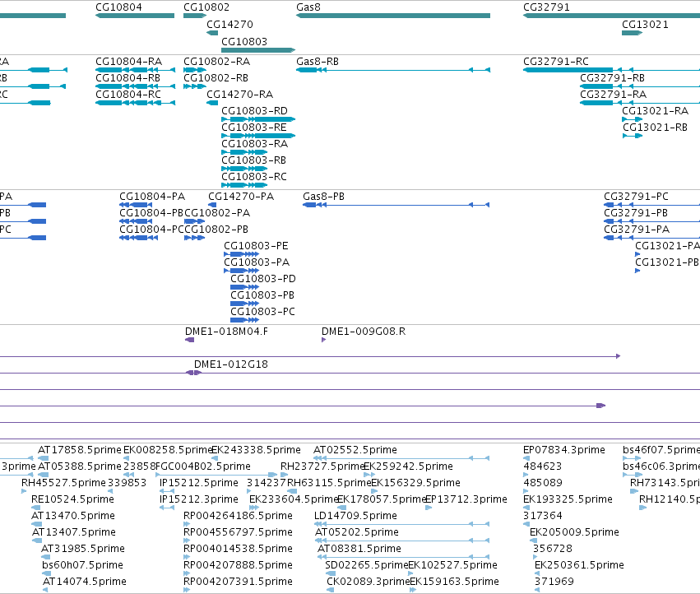700x594 pixels.
Task: Click protein CG14270-PA label
Action: pos(241,197)
